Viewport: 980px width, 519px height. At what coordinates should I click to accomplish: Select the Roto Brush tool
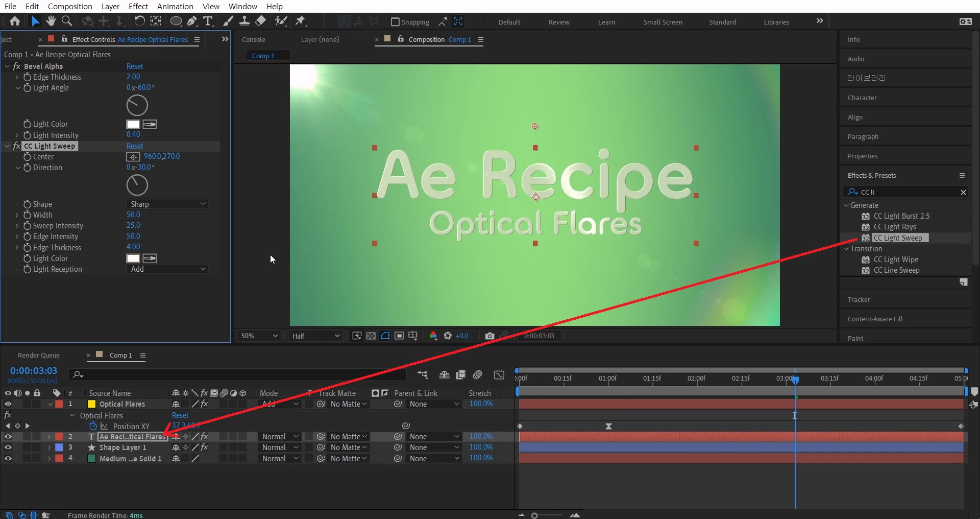click(281, 21)
